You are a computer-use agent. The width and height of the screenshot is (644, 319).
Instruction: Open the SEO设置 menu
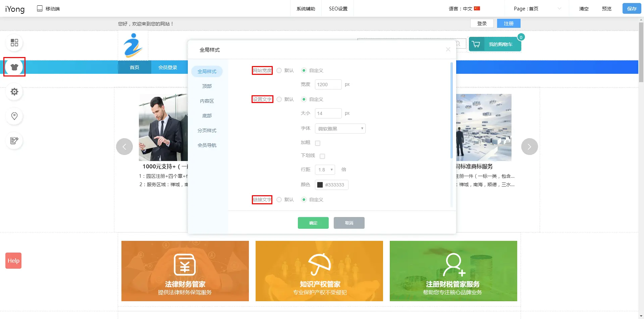click(338, 9)
